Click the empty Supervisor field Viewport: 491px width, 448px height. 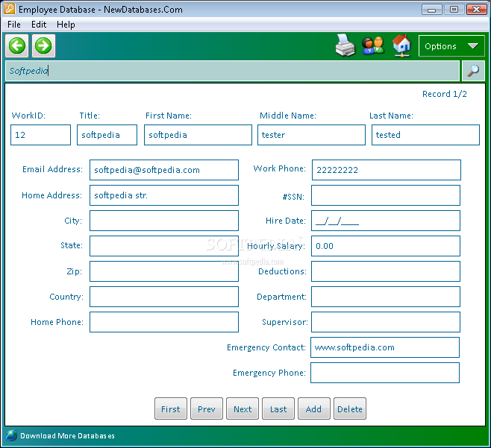pos(386,322)
